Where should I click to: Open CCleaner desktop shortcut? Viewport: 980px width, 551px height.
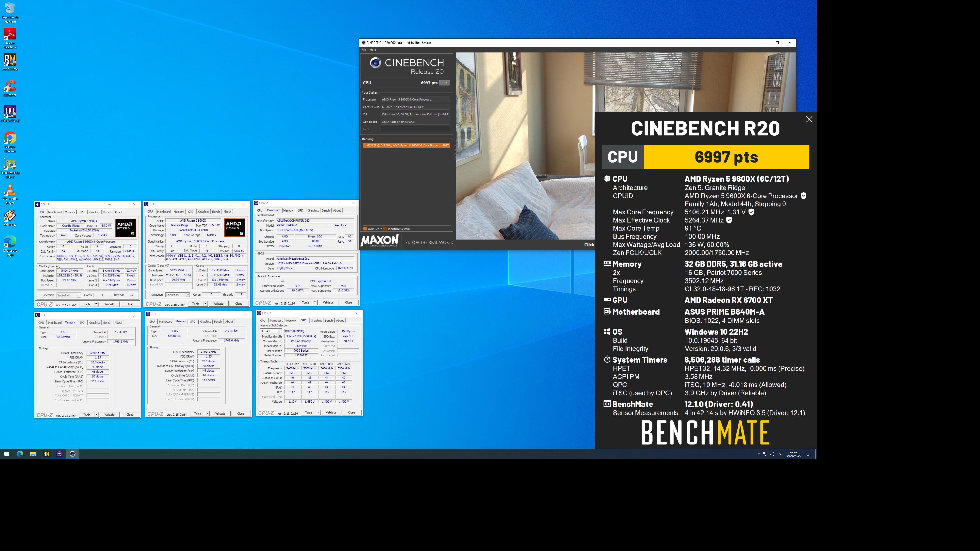click(x=10, y=88)
